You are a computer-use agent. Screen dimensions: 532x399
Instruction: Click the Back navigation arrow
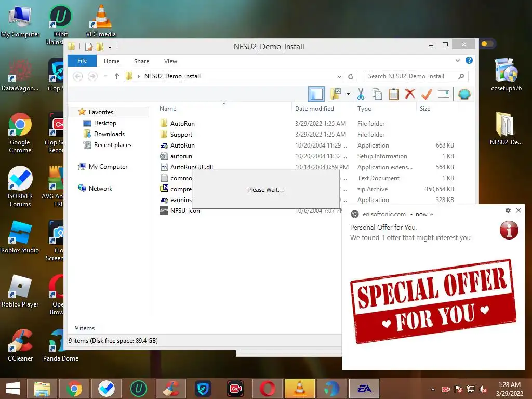[x=78, y=76]
